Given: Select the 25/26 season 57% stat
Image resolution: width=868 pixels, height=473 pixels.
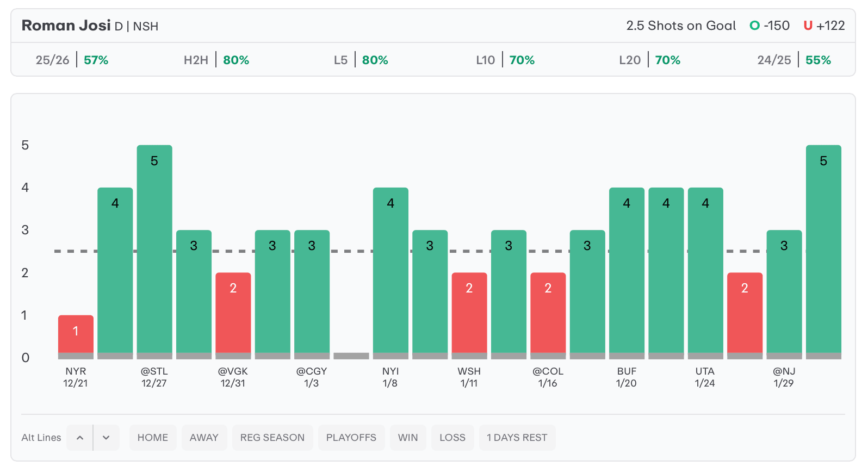Looking at the screenshot, I should tap(72, 60).
